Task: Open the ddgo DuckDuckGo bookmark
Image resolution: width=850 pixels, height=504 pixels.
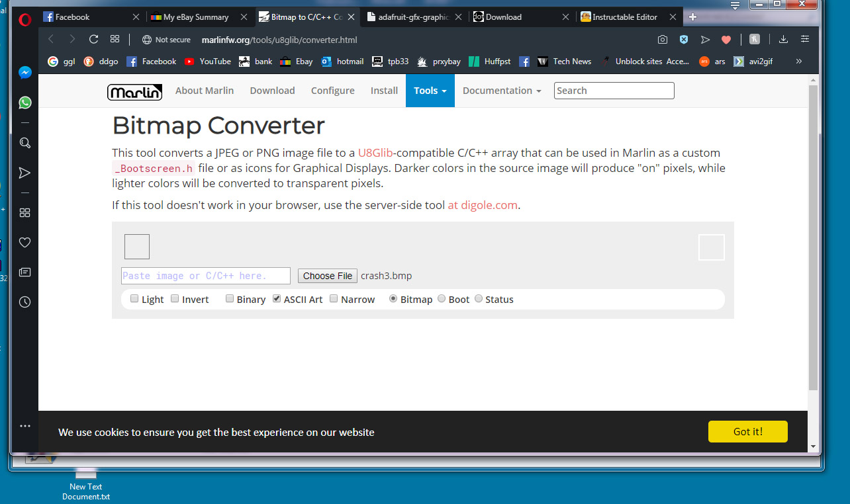Action: 101,62
